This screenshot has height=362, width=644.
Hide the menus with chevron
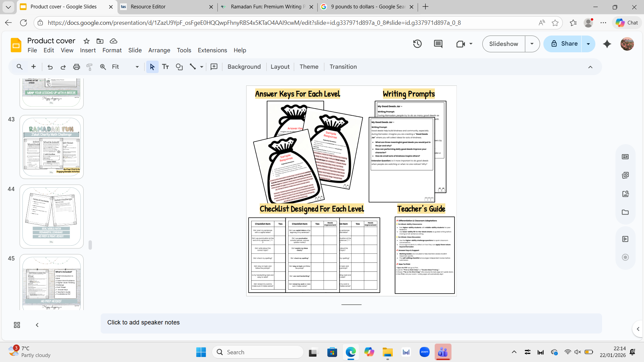[x=590, y=67]
